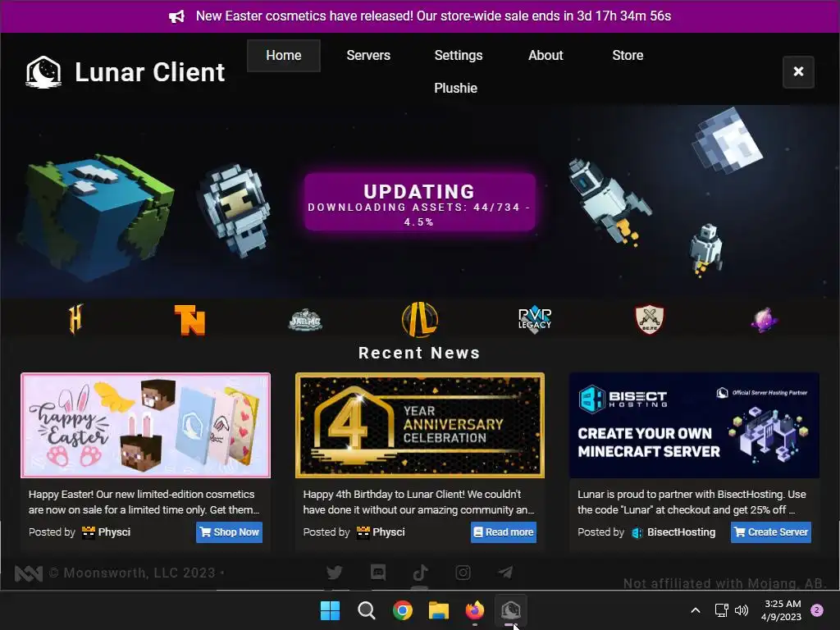Select the PvP Legacy server icon

535,321
